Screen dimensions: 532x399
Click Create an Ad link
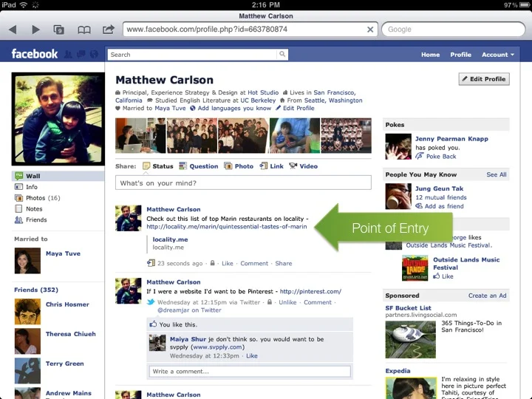[x=487, y=296]
